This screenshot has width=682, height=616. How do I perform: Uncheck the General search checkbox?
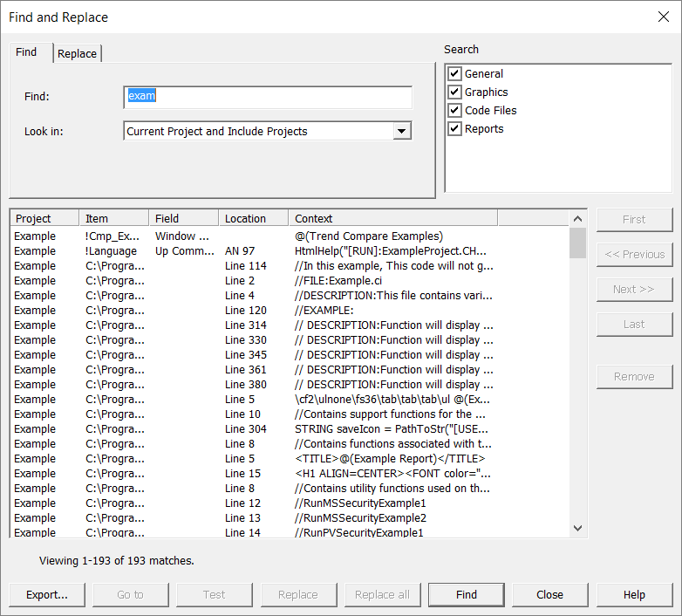[454, 74]
